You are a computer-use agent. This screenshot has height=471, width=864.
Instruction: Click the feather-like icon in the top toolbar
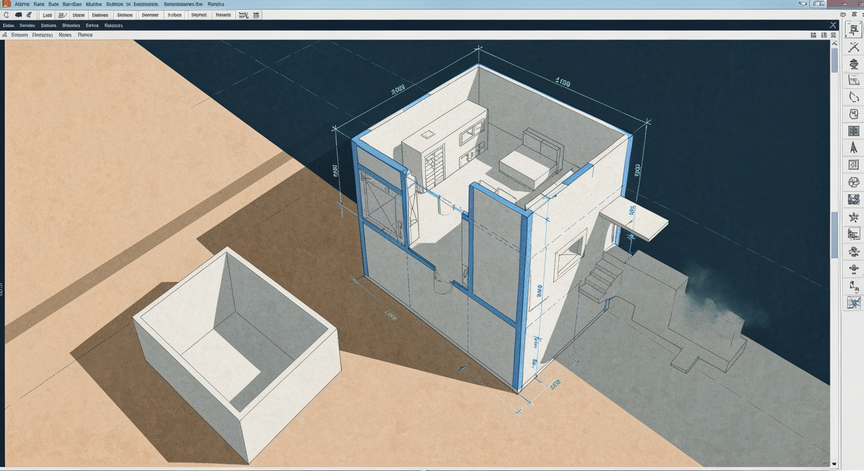[29, 15]
